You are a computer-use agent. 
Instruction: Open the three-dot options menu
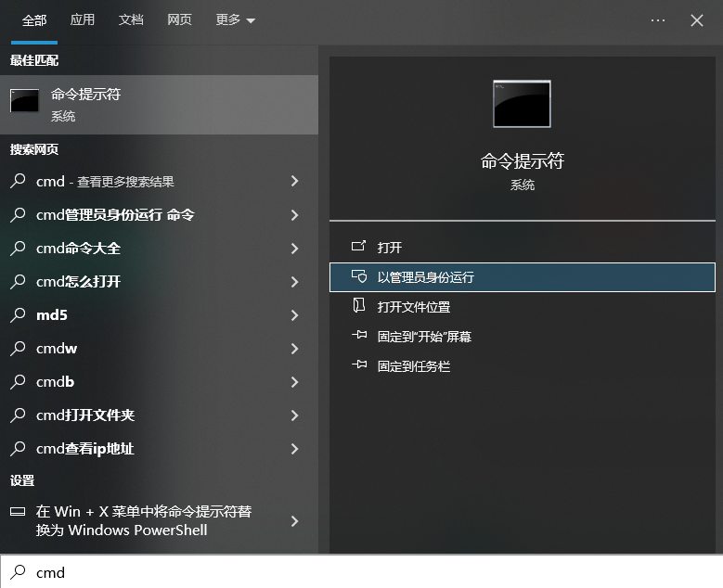pos(658,20)
